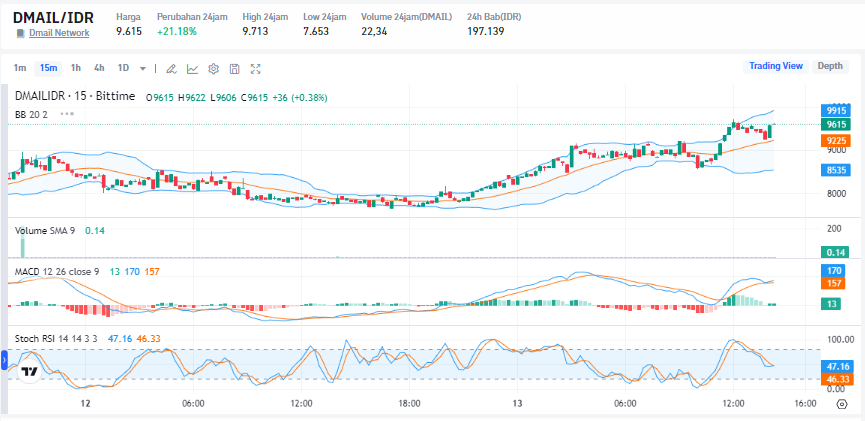Open chart settings gear in toolbar
Image resolution: width=865 pixels, height=421 pixels.
(x=213, y=69)
